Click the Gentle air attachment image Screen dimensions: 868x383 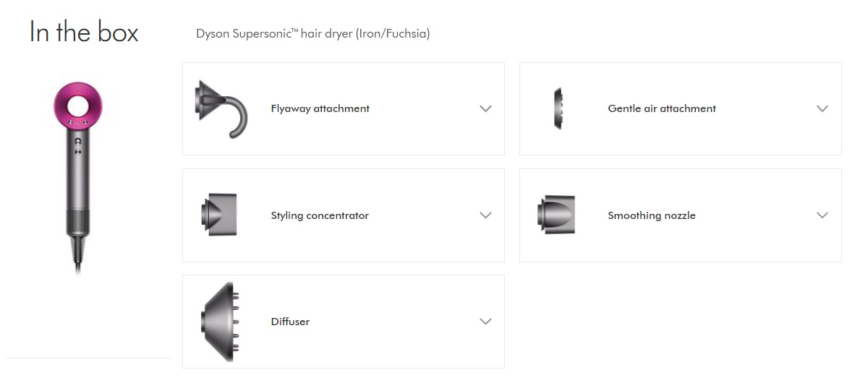pyautogui.click(x=558, y=108)
